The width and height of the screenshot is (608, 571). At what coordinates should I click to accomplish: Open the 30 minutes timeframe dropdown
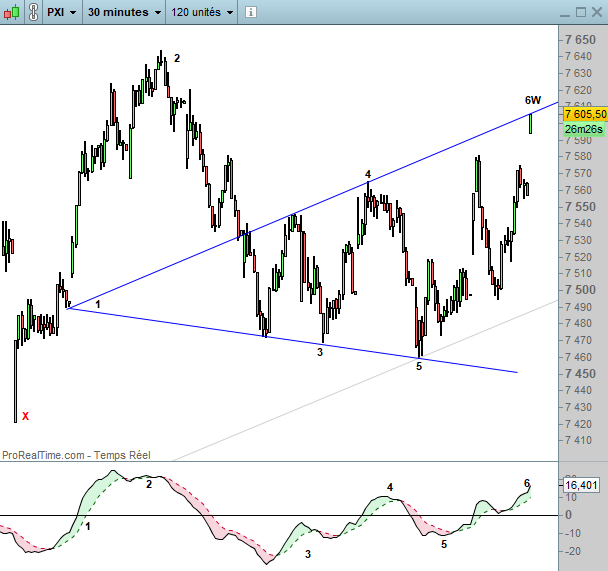(x=124, y=12)
